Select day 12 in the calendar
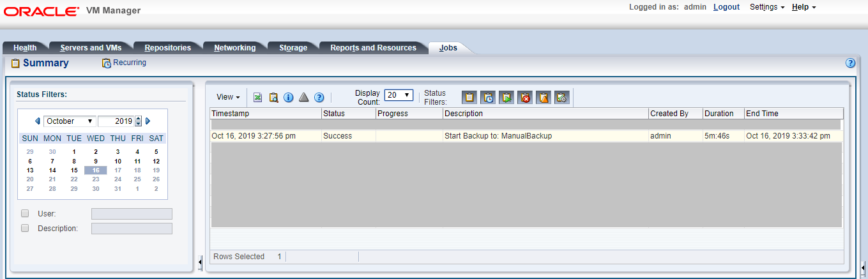Screen dimensions: 868x279 [x=156, y=162]
